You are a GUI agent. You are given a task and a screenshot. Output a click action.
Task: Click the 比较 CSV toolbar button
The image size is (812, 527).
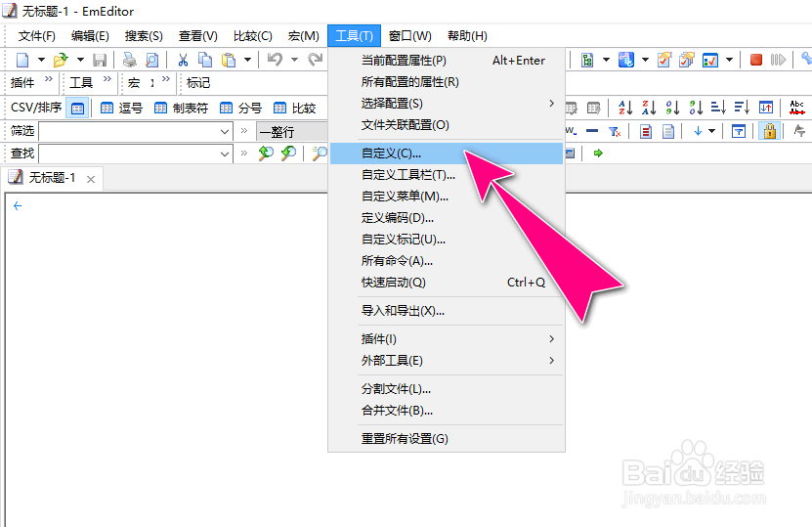[295, 109]
